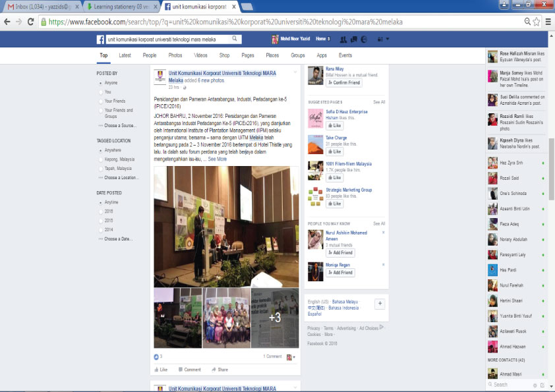Open the notifications globe icon
Viewport: 555px width, 392px height.
click(x=363, y=40)
